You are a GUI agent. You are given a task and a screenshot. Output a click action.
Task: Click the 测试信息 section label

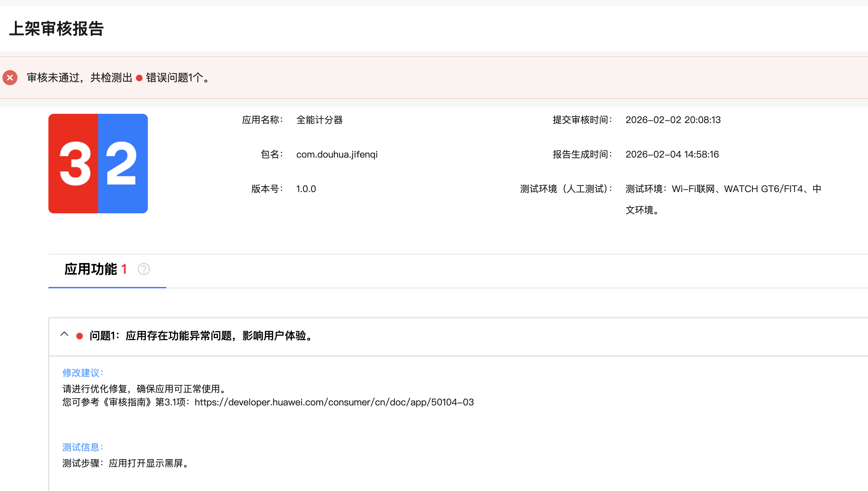pos(83,447)
